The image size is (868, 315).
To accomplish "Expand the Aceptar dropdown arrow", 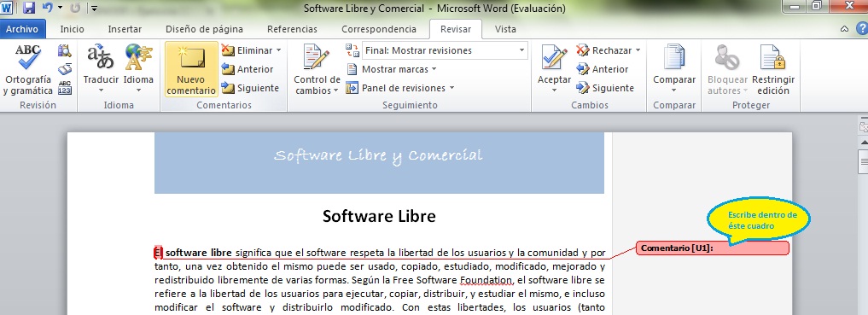I will (x=554, y=90).
